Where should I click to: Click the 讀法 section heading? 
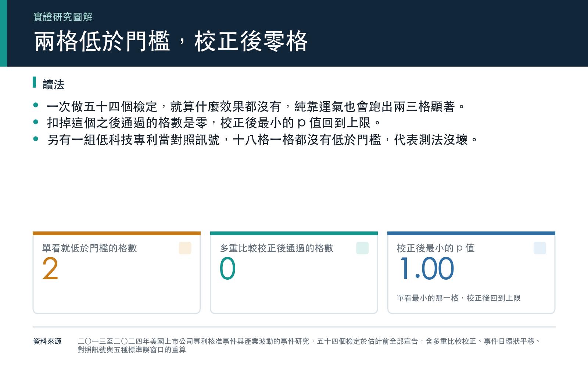54,85
